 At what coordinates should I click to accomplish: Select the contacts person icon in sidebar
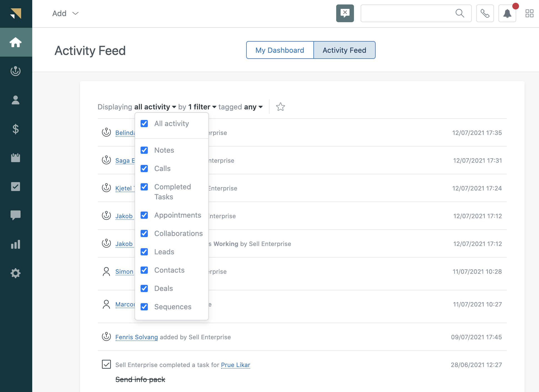pyautogui.click(x=16, y=100)
